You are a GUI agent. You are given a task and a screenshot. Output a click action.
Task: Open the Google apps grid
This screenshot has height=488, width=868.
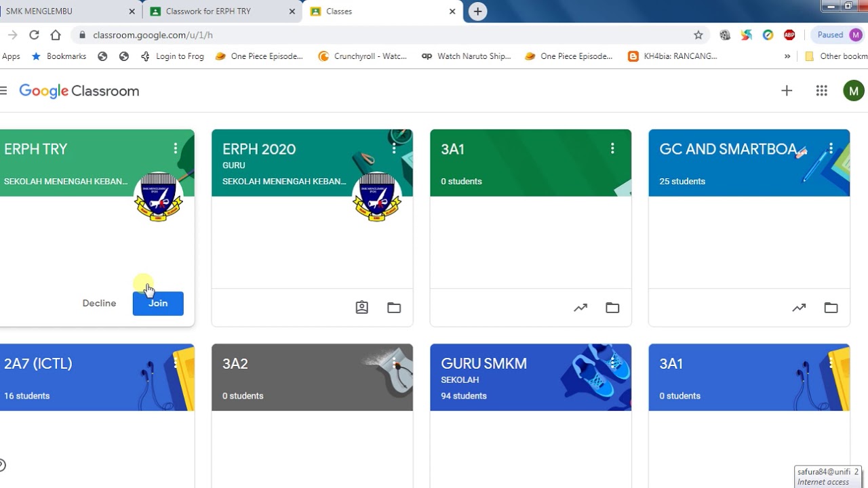coord(822,91)
